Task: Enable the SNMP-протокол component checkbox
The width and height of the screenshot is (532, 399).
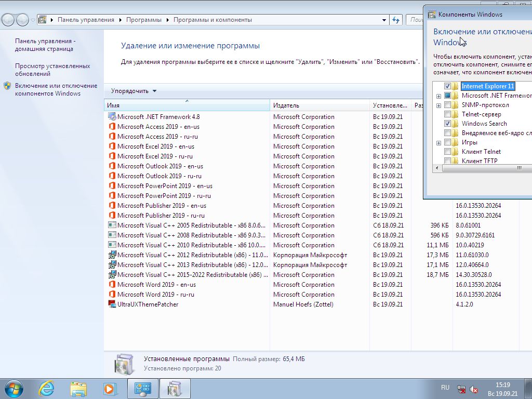Action: pos(447,105)
